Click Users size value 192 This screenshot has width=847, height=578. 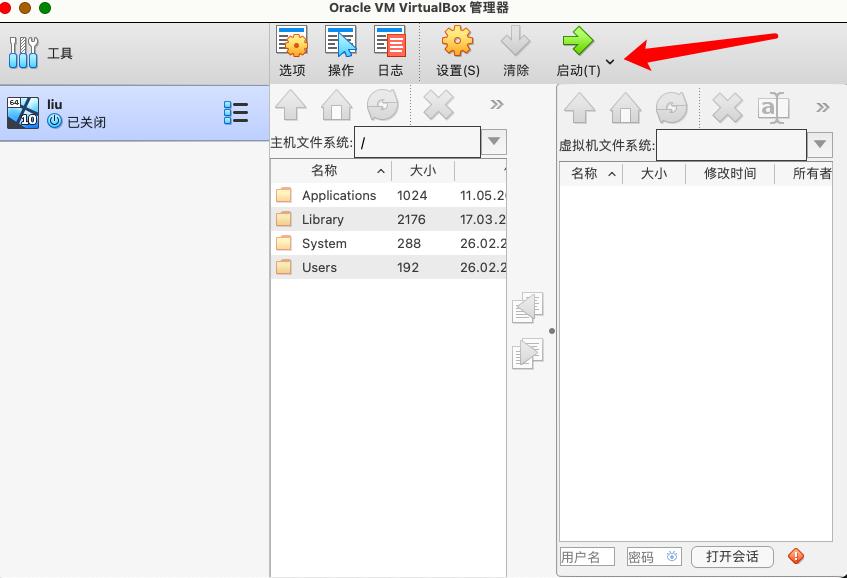(408, 267)
